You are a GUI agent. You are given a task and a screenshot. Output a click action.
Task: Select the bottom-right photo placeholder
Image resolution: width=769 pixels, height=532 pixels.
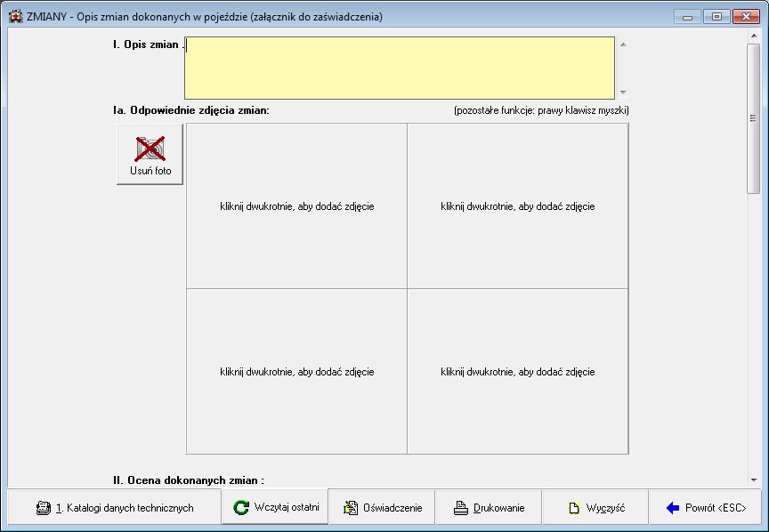tap(517, 371)
